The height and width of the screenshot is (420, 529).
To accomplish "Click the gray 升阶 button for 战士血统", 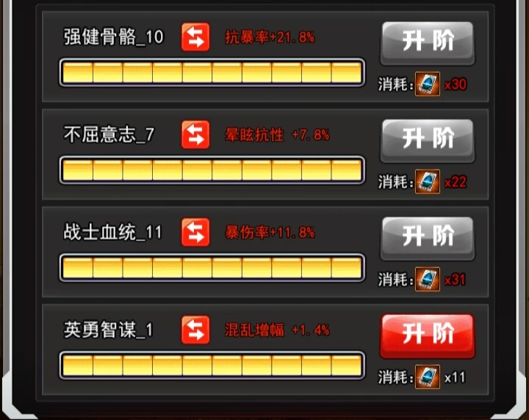I will coord(428,239).
